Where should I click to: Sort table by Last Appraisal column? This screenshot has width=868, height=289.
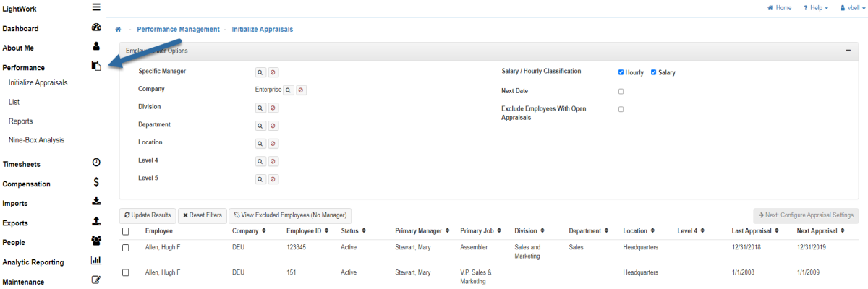pyautogui.click(x=755, y=231)
